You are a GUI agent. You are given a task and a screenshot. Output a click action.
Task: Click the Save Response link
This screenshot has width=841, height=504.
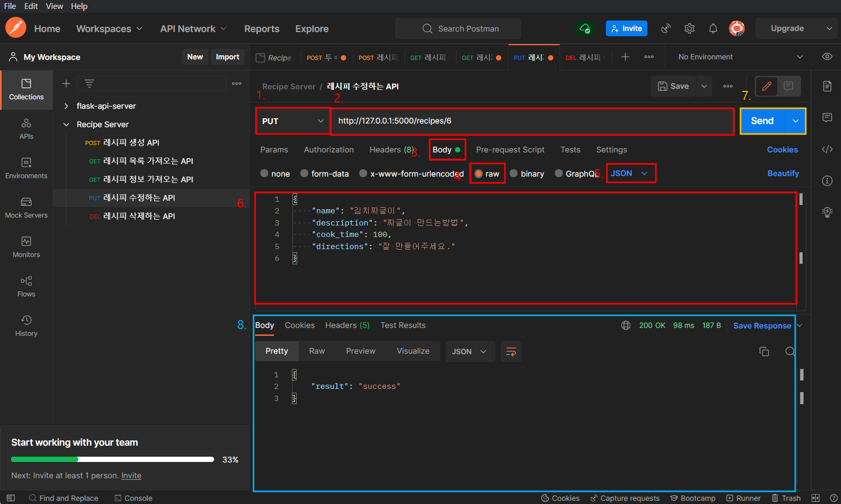pyautogui.click(x=762, y=326)
